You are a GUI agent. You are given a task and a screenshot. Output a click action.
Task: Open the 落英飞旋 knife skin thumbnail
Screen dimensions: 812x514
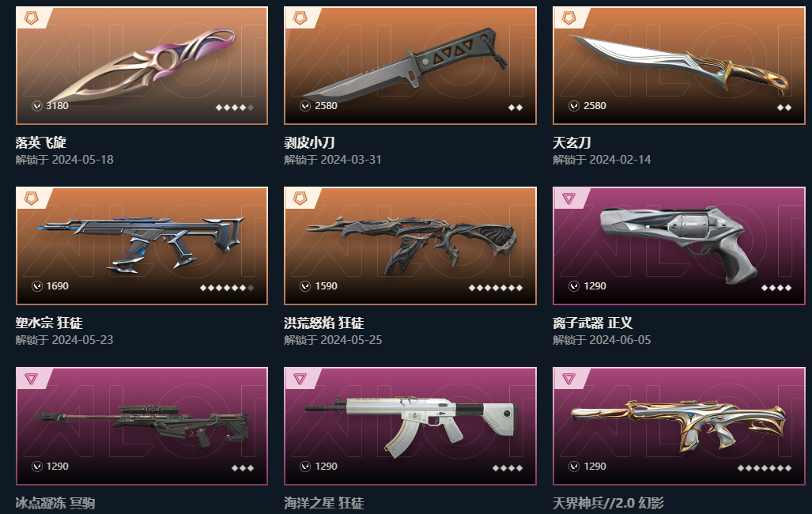(x=142, y=66)
